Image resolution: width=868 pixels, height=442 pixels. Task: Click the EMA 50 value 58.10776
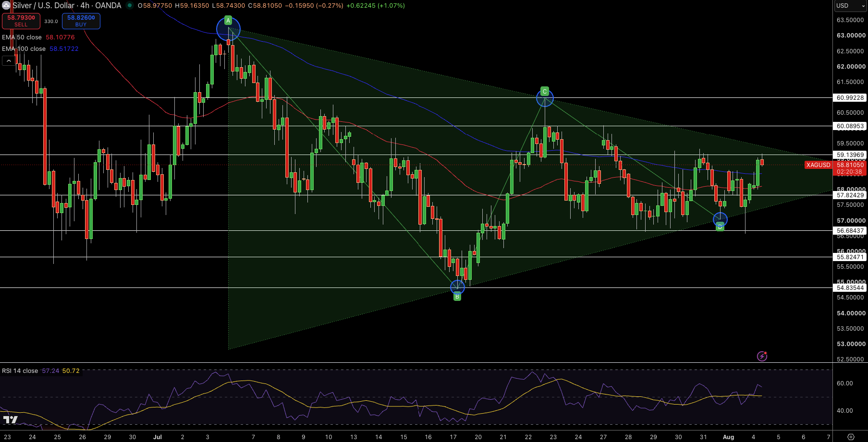pos(60,37)
